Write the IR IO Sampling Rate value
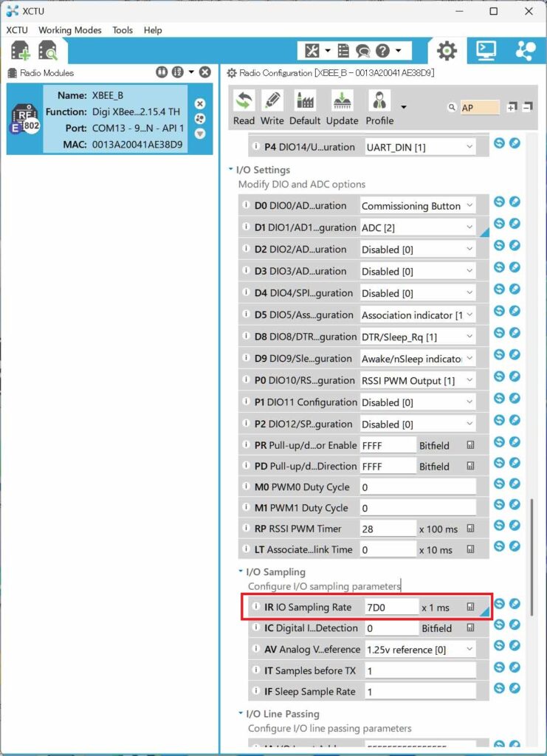 pos(515,604)
